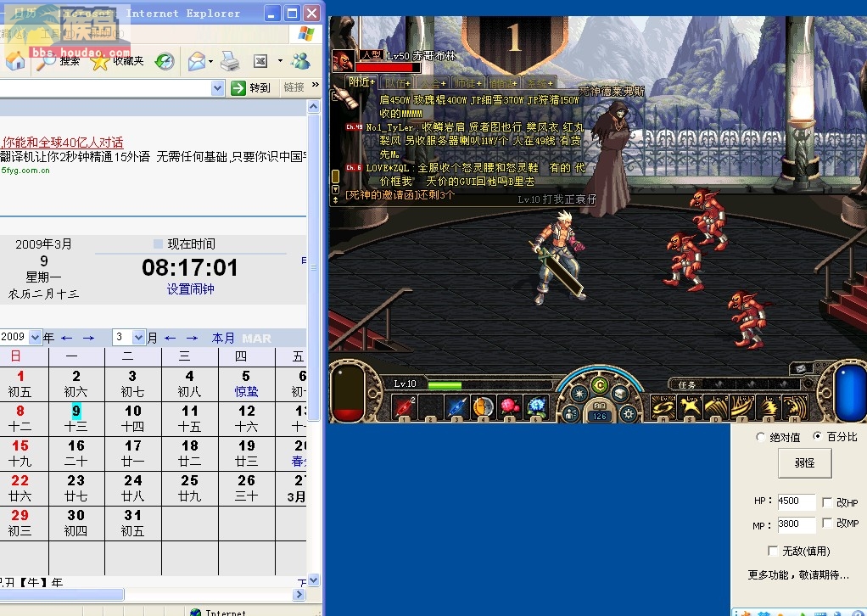867x616 pixels.
Task: Use the blue flower item in slot 6
Action: pyautogui.click(x=536, y=407)
